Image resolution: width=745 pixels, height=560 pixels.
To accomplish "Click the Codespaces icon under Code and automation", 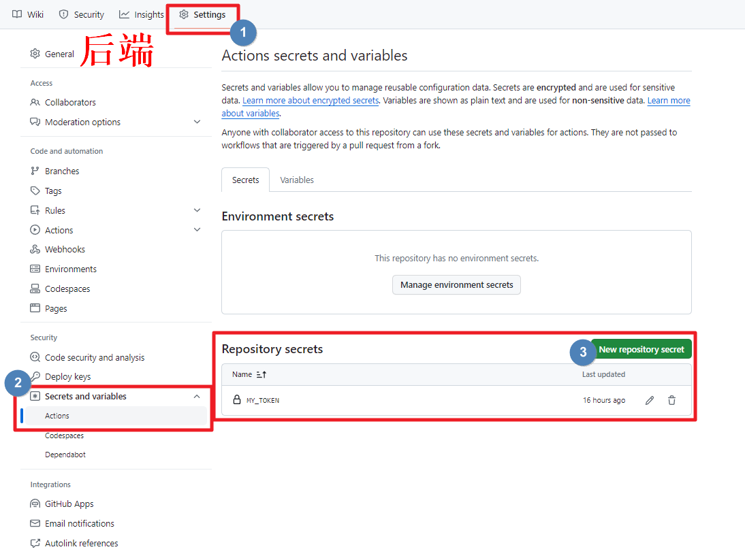I will click(35, 289).
